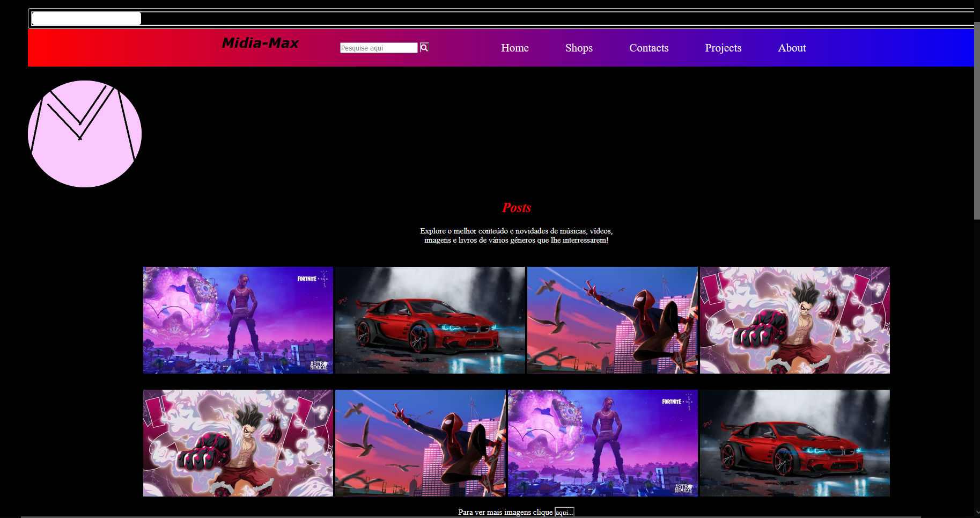Open the Contacts menu item

coord(649,48)
